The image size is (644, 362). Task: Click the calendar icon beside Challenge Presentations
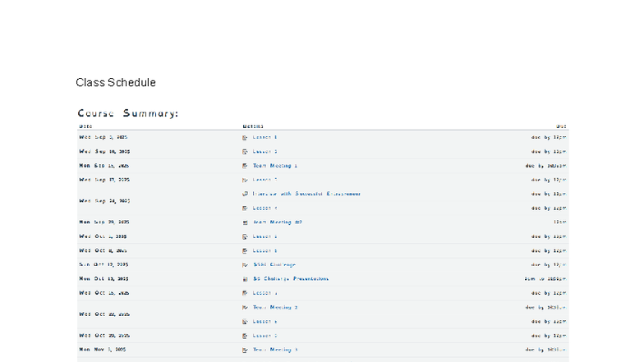click(245, 279)
